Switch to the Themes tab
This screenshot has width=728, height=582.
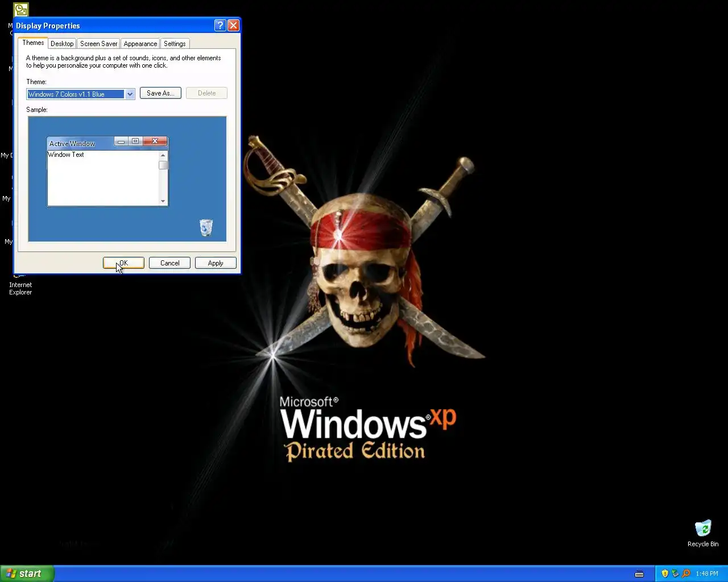[x=33, y=43]
